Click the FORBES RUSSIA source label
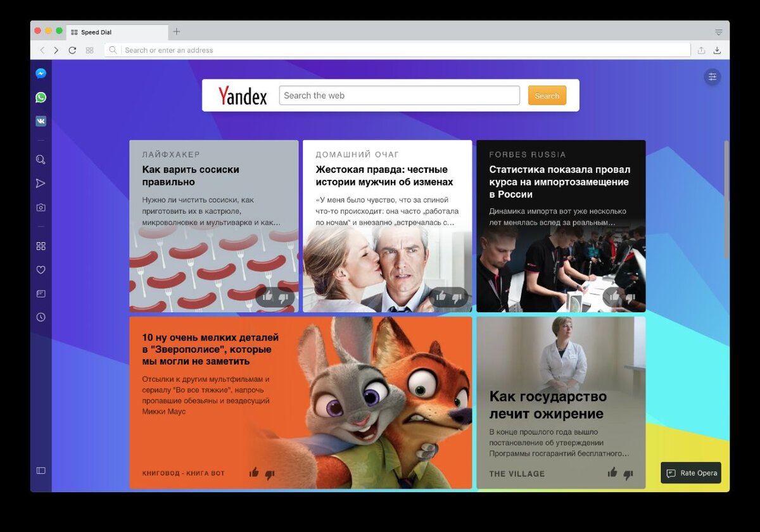Image resolution: width=760 pixels, height=532 pixels. point(528,155)
